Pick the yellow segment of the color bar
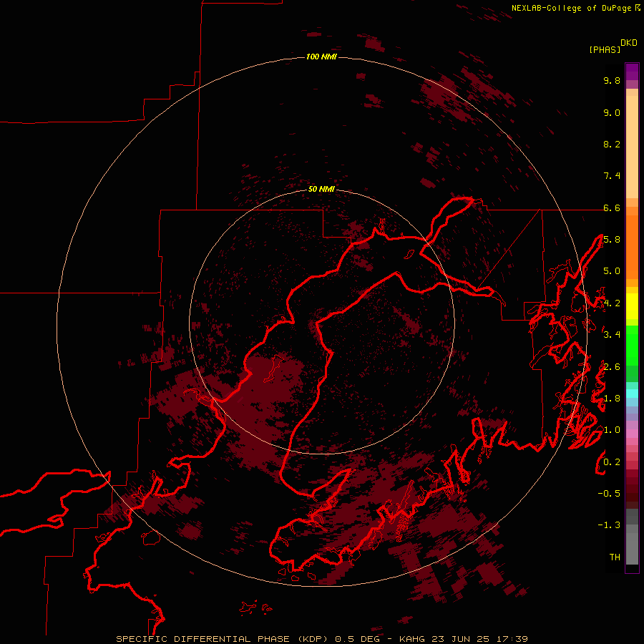644x644 pixels. coord(632,306)
